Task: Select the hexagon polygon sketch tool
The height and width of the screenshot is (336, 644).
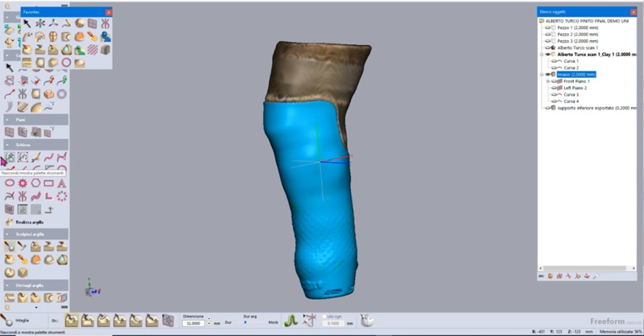Action: click(x=35, y=183)
